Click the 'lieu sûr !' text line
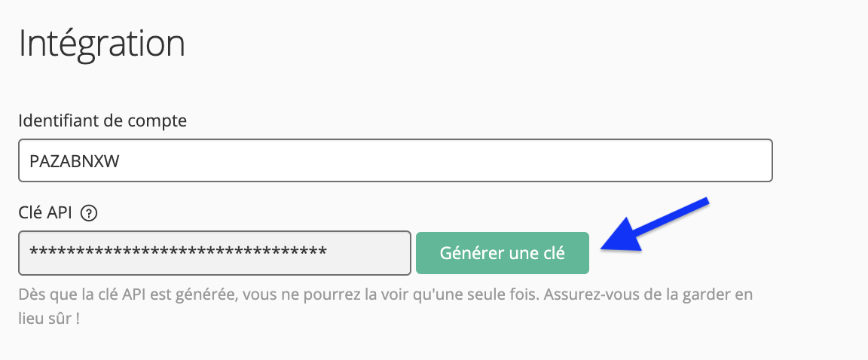Screen dimensions: 868x360 (x=49, y=319)
